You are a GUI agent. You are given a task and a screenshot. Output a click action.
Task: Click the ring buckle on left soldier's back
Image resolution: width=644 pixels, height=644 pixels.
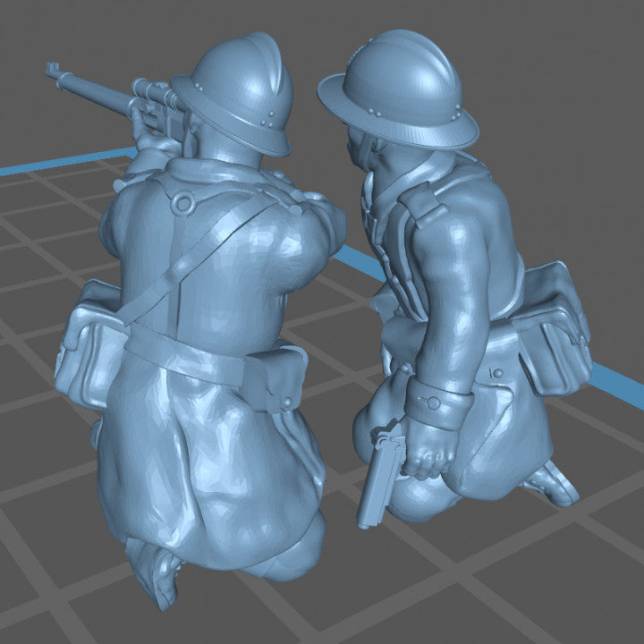tap(183, 203)
